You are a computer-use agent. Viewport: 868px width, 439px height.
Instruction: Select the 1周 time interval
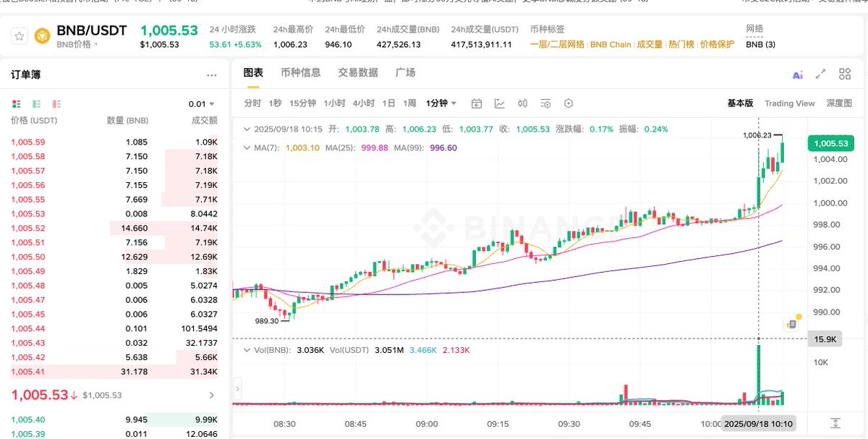pos(410,103)
